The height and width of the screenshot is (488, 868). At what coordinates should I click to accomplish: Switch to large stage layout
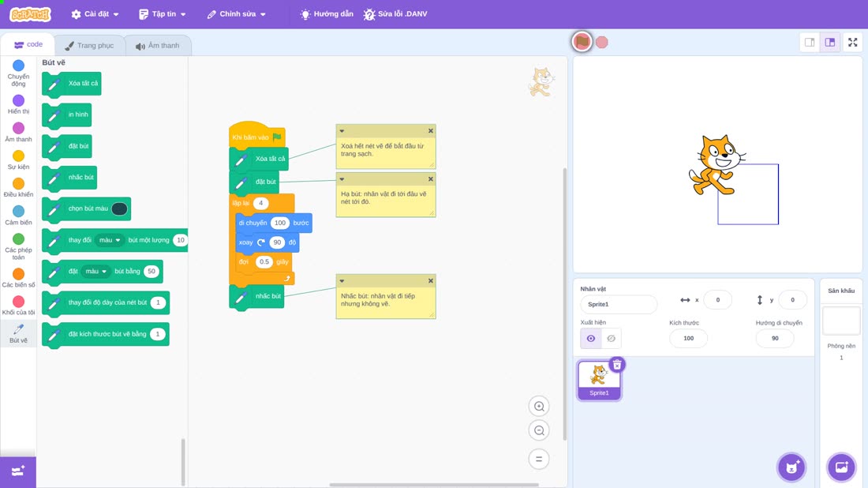click(x=830, y=42)
